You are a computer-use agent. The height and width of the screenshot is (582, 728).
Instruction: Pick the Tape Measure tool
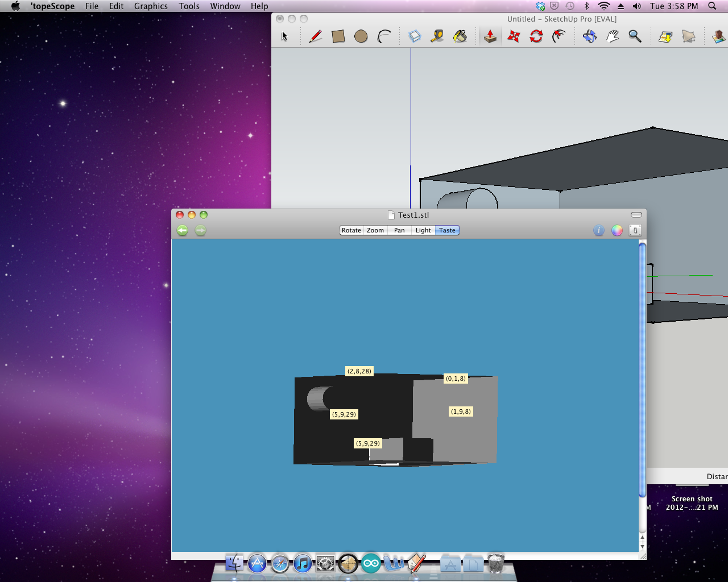point(437,36)
